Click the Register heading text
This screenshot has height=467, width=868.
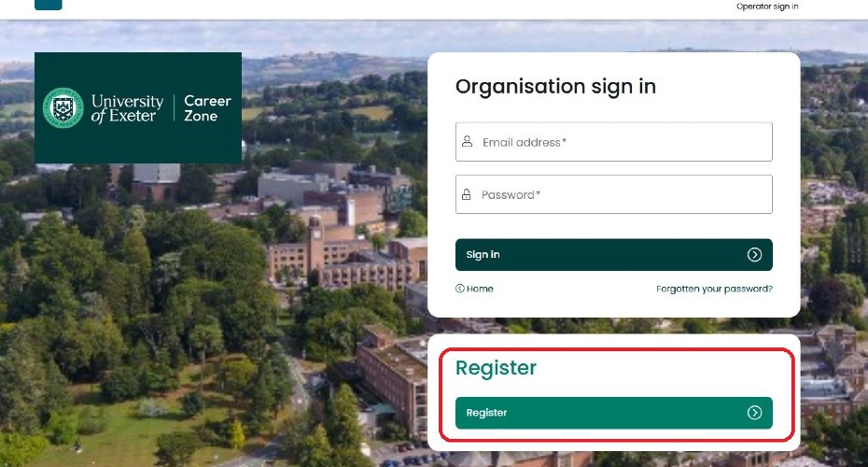coord(496,368)
